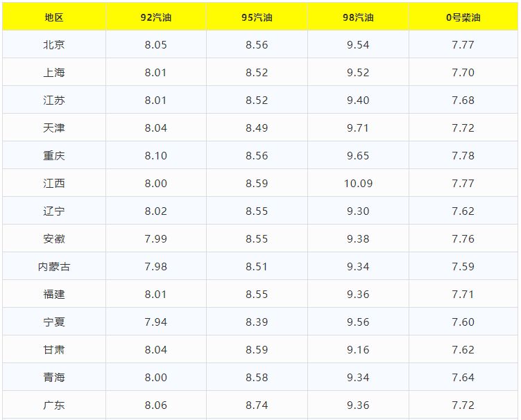Select the 98汽油 column header
Image resolution: width=521 pixels, height=420 pixels.
pyautogui.click(x=358, y=17)
